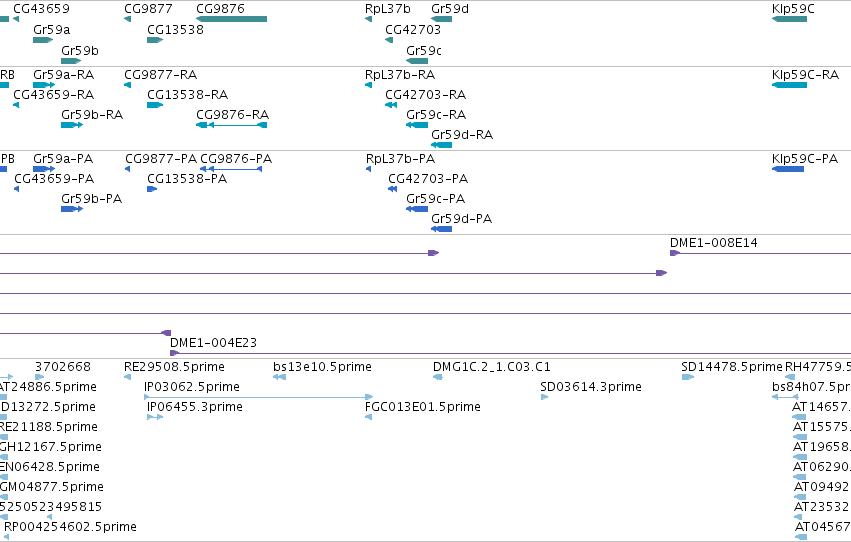Click the CG43659-RA label
Screen dimensions: 851x542
[53, 95]
